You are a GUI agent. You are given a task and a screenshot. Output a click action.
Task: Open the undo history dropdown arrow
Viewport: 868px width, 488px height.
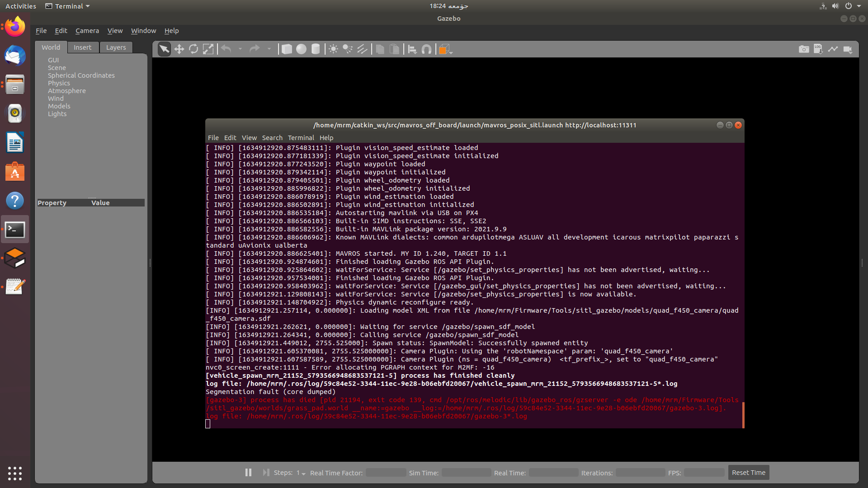point(240,49)
